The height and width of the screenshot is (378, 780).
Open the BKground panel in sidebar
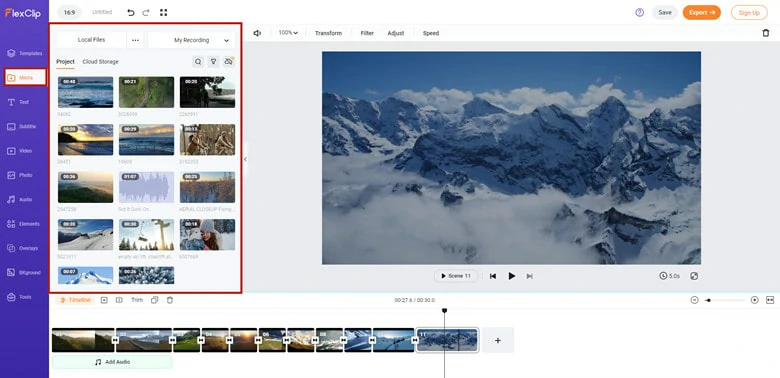(x=24, y=273)
